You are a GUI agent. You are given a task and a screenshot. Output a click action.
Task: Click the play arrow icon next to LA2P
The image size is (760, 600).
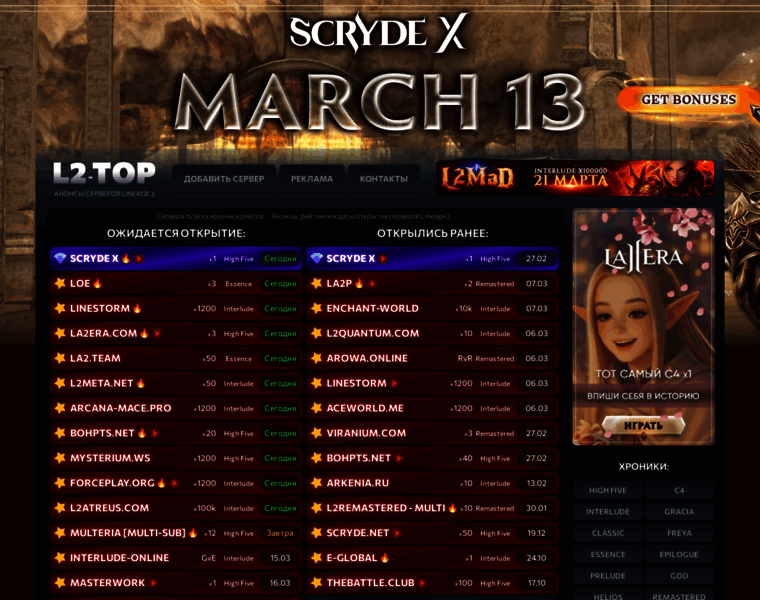pyautogui.click(x=372, y=284)
